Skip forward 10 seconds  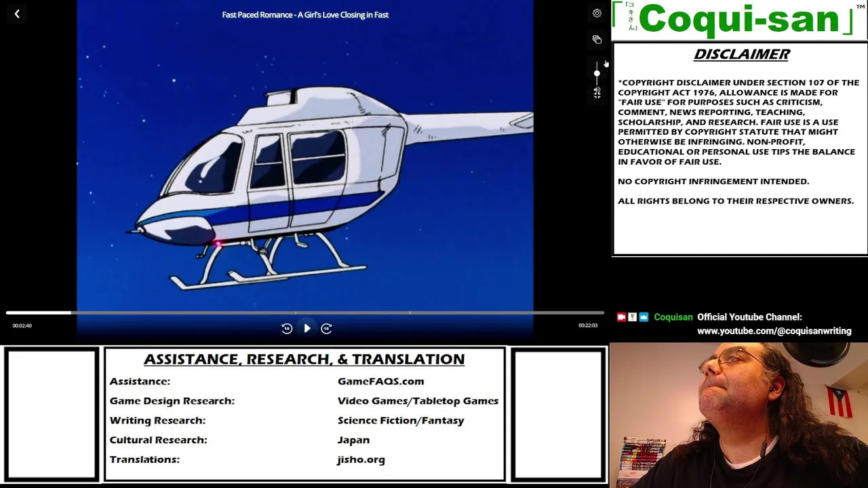click(326, 328)
